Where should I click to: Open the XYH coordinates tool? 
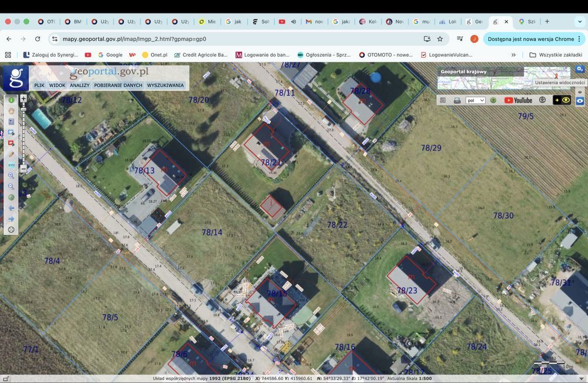click(11, 165)
